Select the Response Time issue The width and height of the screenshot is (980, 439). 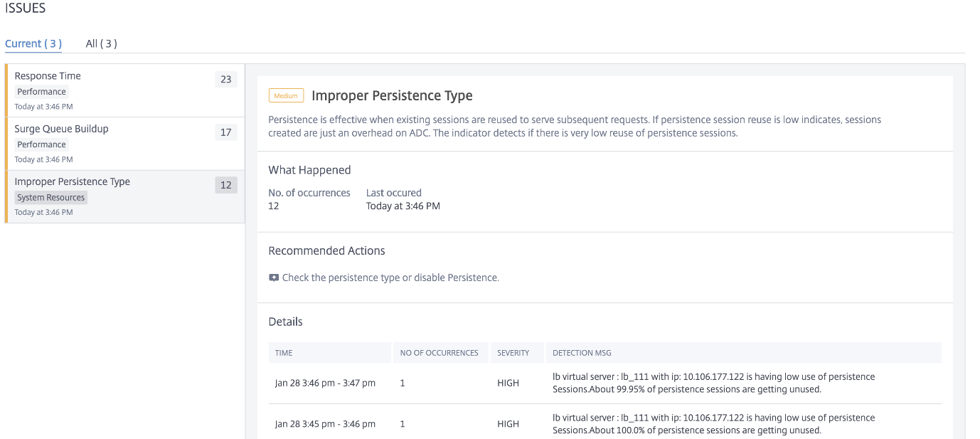pos(125,90)
